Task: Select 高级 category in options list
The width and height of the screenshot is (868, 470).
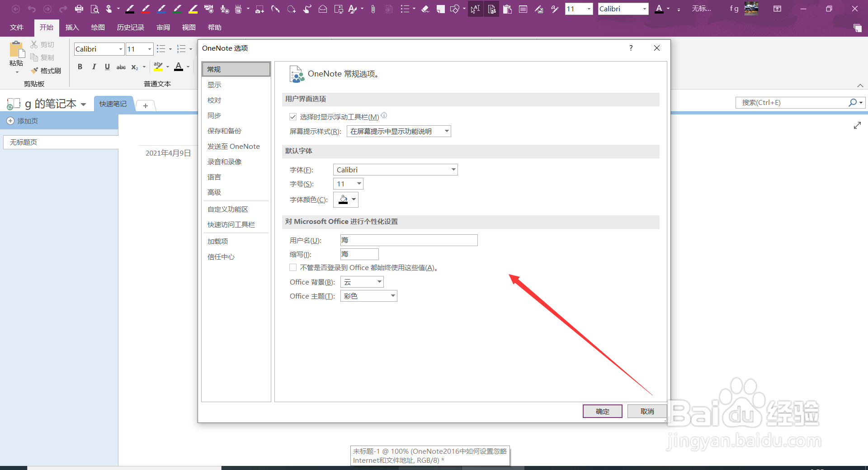Action: tap(236, 192)
